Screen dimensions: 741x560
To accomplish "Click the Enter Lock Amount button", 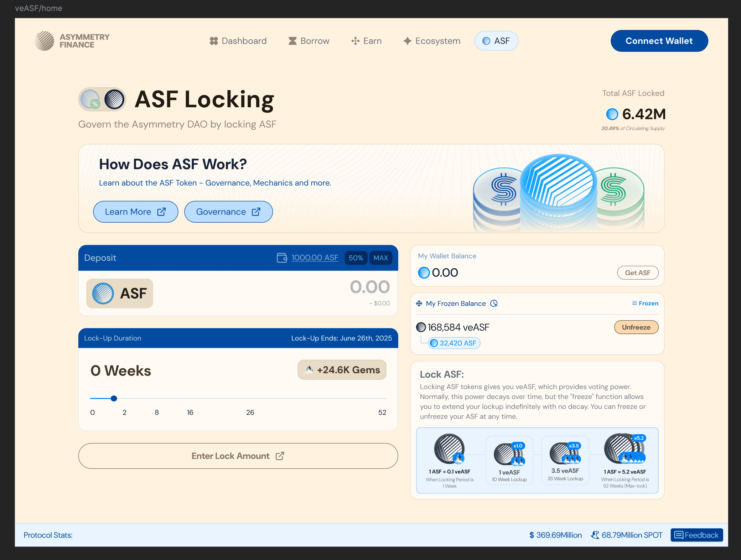I will click(x=238, y=456).
